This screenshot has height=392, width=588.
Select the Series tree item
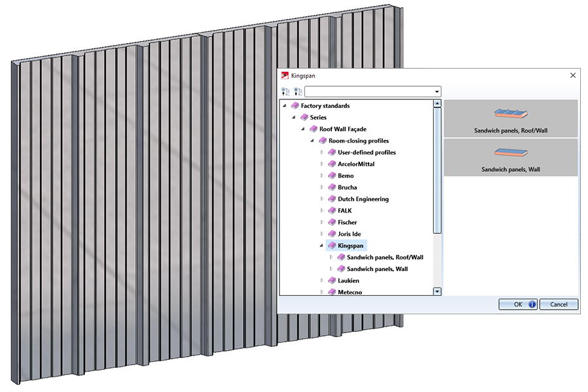click(318, 118)
